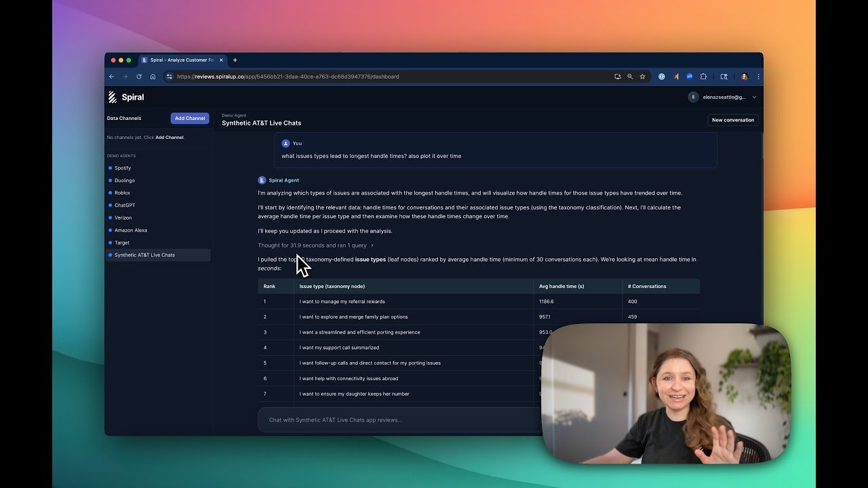Viewport: 868px width, 488px height.
Task: Click the site info icon in address bar
Action: [x=169, y=77]
